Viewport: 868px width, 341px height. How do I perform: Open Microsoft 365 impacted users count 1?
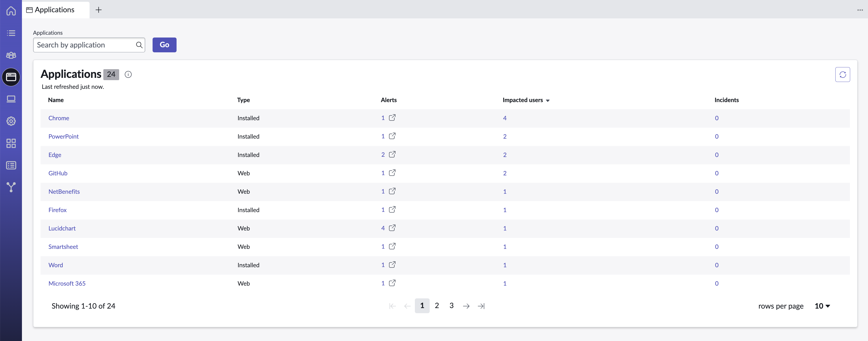pyautogui.click(x=504, y=283)
